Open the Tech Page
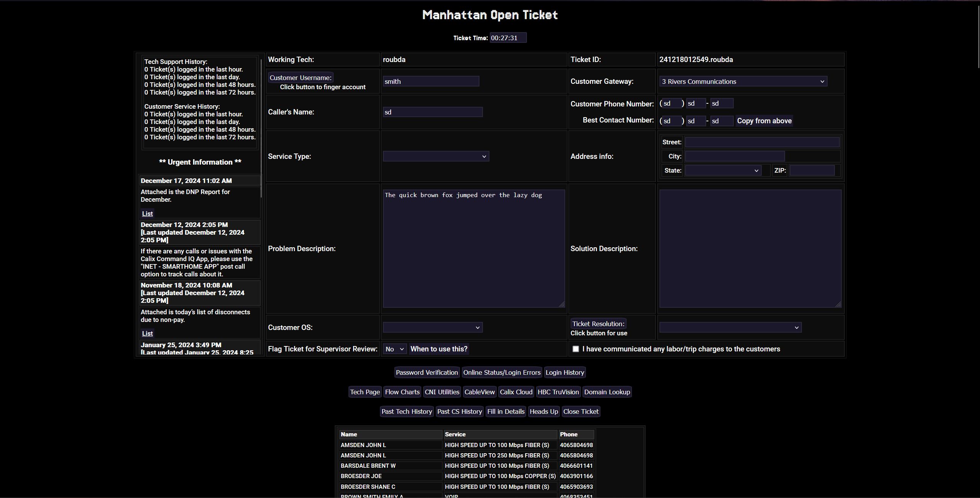This screenshot has width=980, height=498. click(x=365, y=392)
